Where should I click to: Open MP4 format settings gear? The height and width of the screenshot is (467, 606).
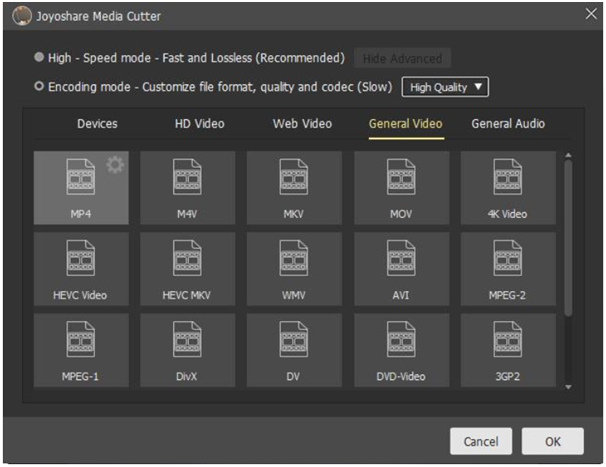pyautogui.click(x=116, y=166)
